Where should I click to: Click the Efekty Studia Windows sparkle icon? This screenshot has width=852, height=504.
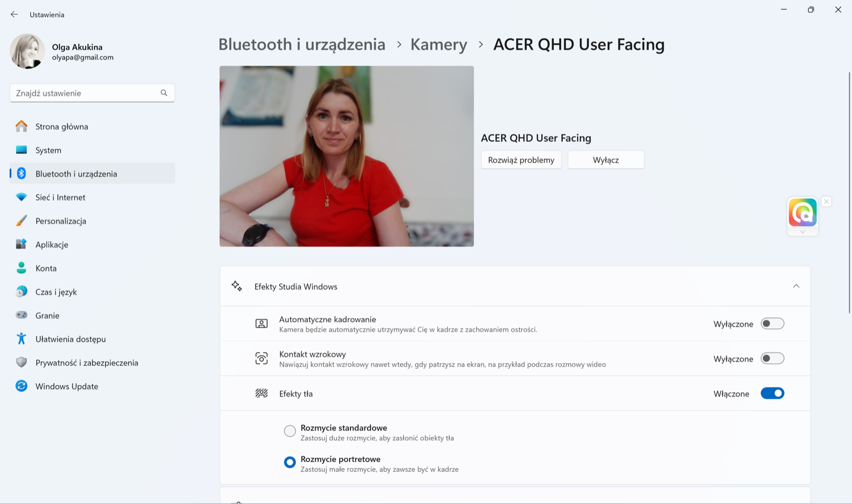[x=237, y=286]
